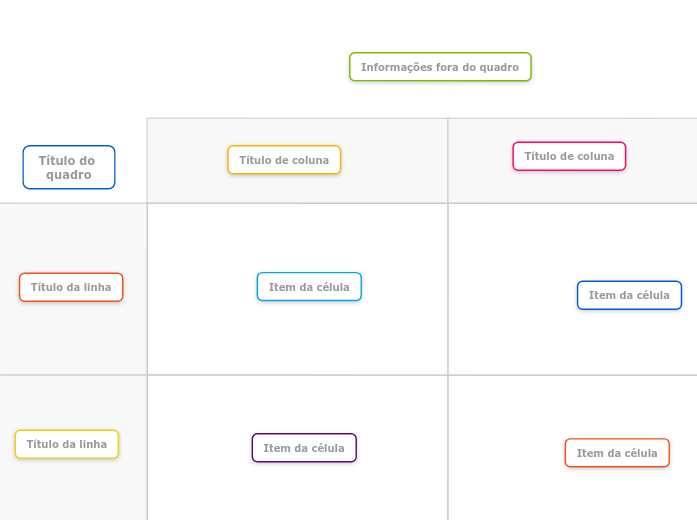Click empty space in the purple item's cell
This screenshot has width=697, height=520.
(220, 490)
